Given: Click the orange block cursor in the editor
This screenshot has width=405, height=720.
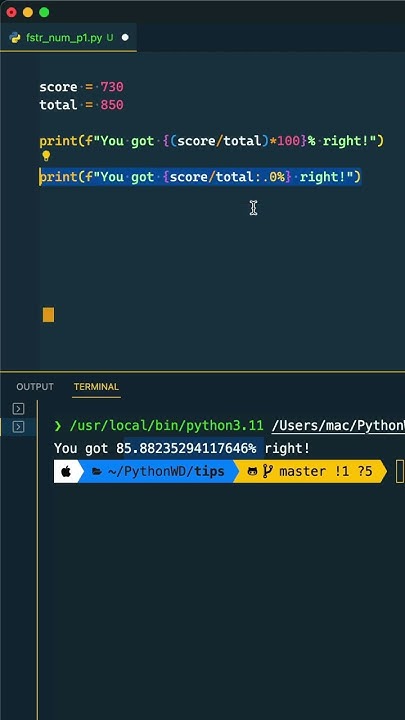Looking at the screenshot, I should pyautogui.click(x=48, y=315).
